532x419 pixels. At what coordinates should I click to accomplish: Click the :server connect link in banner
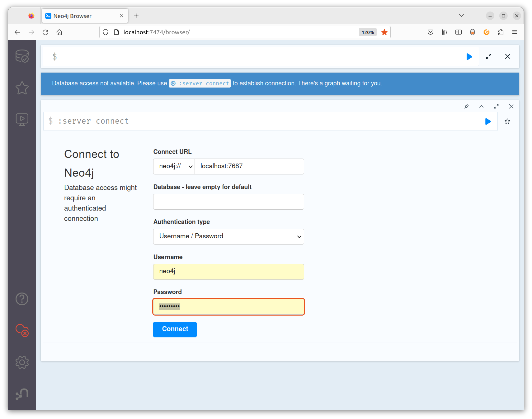pyautogui.click(x=200, y=83)
